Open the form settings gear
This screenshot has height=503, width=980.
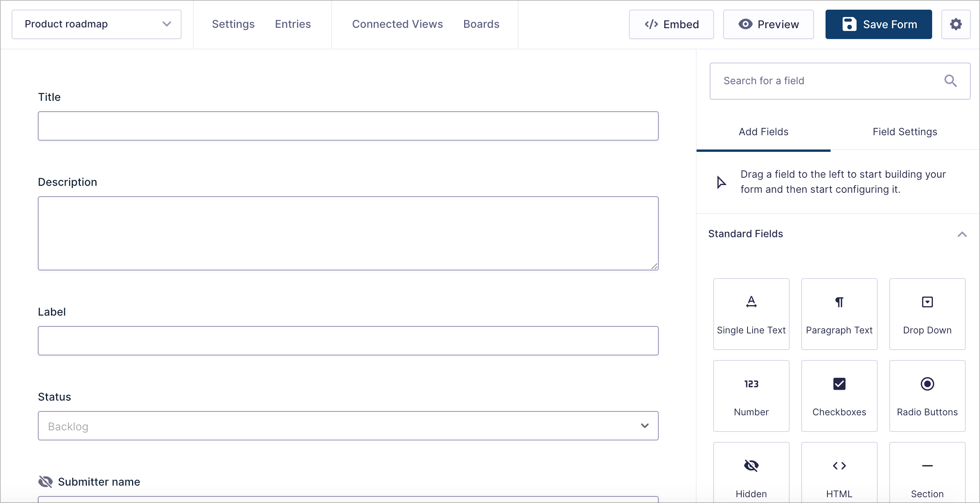(956, 24)
